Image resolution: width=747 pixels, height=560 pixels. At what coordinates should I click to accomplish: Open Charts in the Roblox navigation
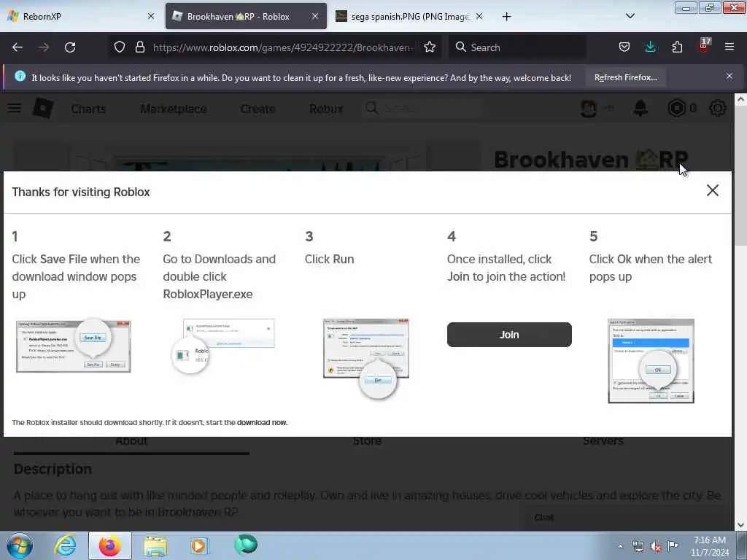point(88,109)
